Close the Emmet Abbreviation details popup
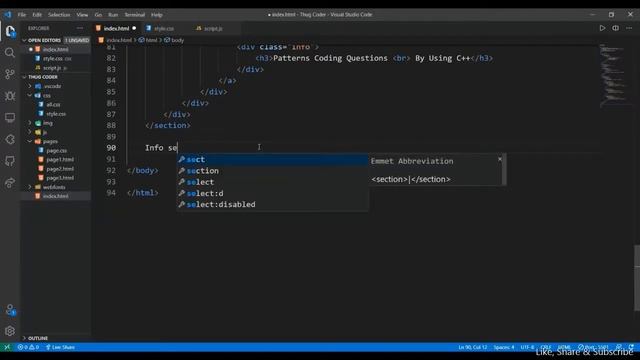Screen dimensions: 640x360 point(500,159)
